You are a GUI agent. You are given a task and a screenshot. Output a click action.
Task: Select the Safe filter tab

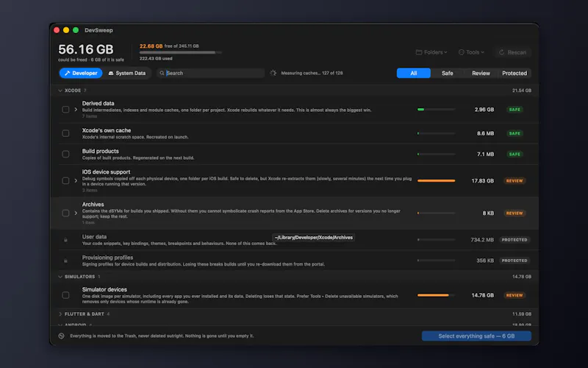[448, 73]
